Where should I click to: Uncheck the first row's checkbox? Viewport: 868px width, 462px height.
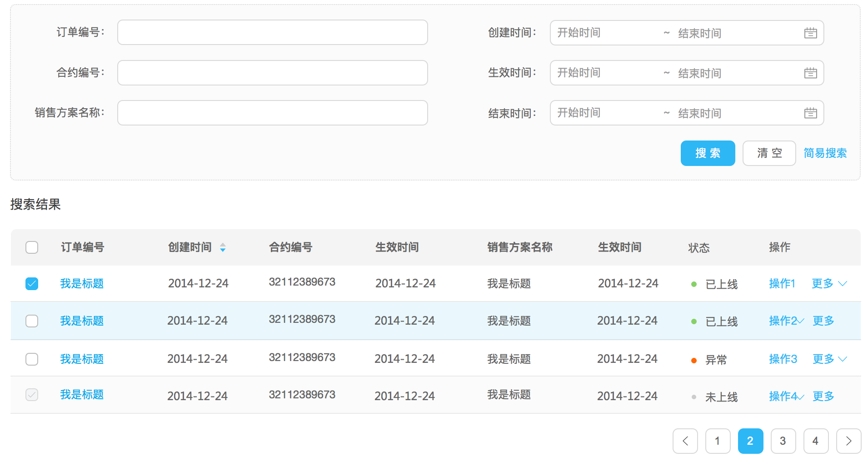pos(32,283)
